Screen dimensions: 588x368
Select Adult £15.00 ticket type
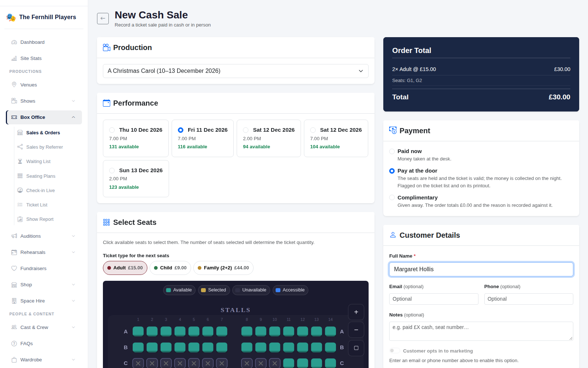(x=125, y=268)
